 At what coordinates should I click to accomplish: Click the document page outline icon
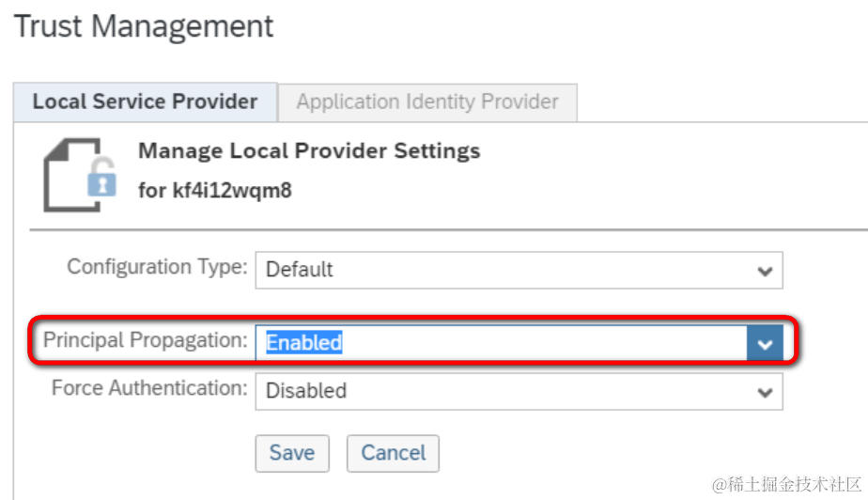[70, 173]
